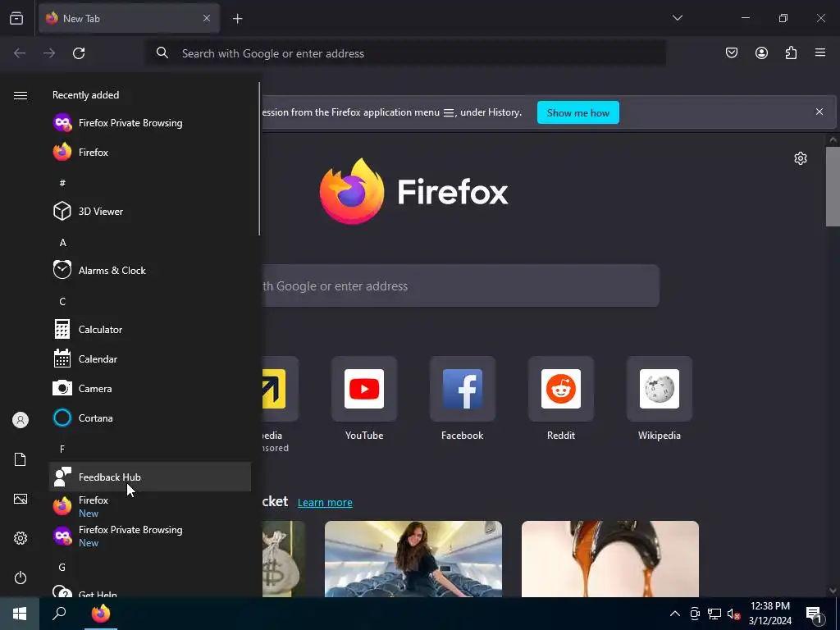840x630 pixels.
Task: Expand the Start menu hamburger icon
Action: pos(21,95)
